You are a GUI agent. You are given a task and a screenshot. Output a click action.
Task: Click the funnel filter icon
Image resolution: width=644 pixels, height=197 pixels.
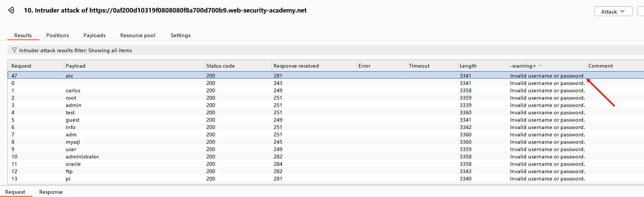[14, 50]
